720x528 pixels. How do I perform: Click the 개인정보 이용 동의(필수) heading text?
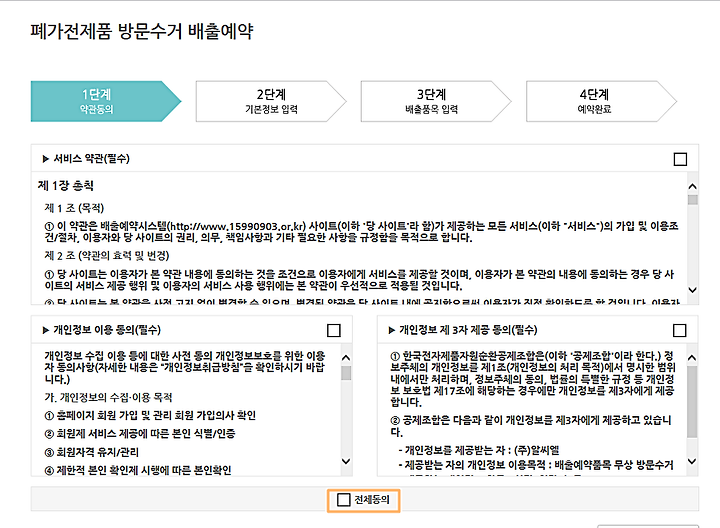[x=107, y=330]
